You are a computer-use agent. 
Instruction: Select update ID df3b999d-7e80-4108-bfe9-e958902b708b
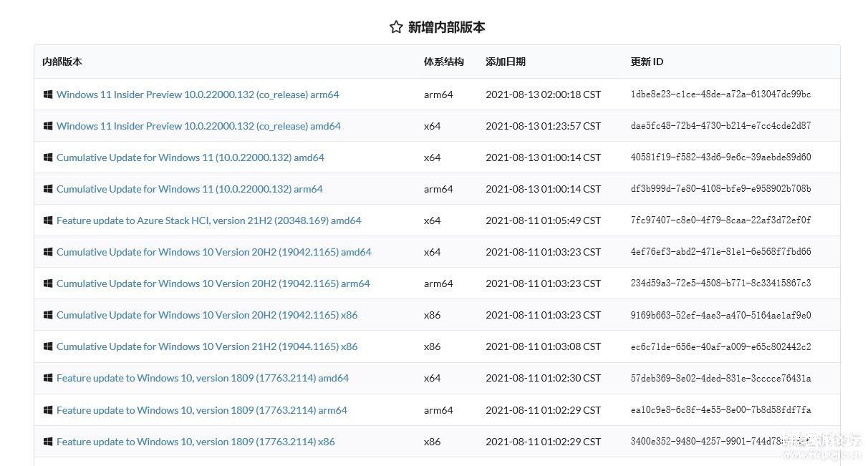[x=721, y=189]
